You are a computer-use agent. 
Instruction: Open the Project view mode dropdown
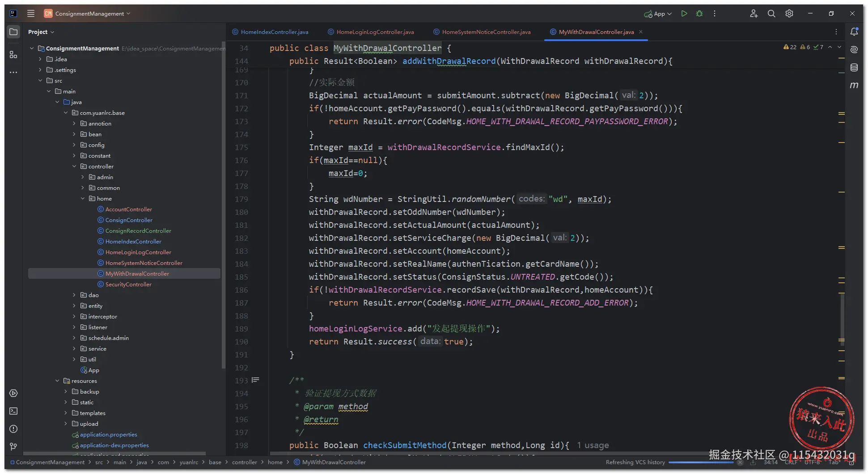[41, 32]
